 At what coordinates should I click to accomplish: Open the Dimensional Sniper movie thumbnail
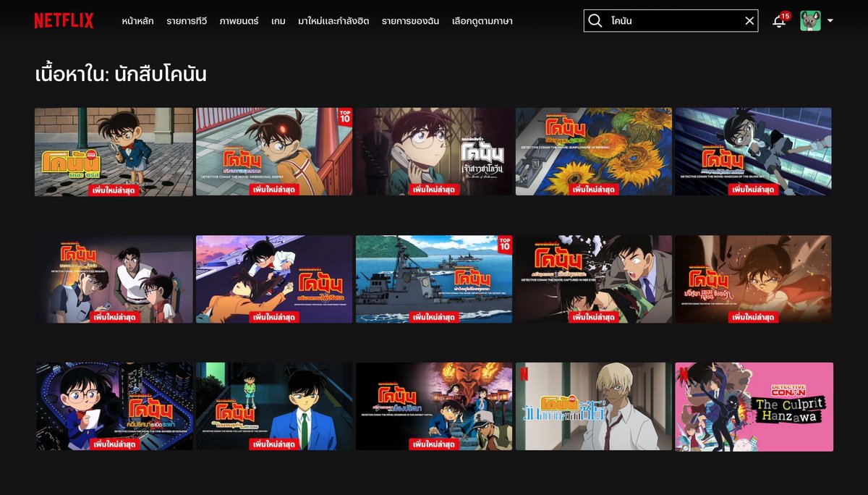tap(274, 152)
